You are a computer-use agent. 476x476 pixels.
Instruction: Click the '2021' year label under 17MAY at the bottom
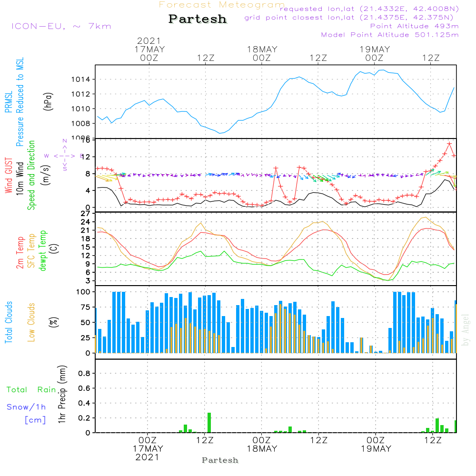coord(147,457)
